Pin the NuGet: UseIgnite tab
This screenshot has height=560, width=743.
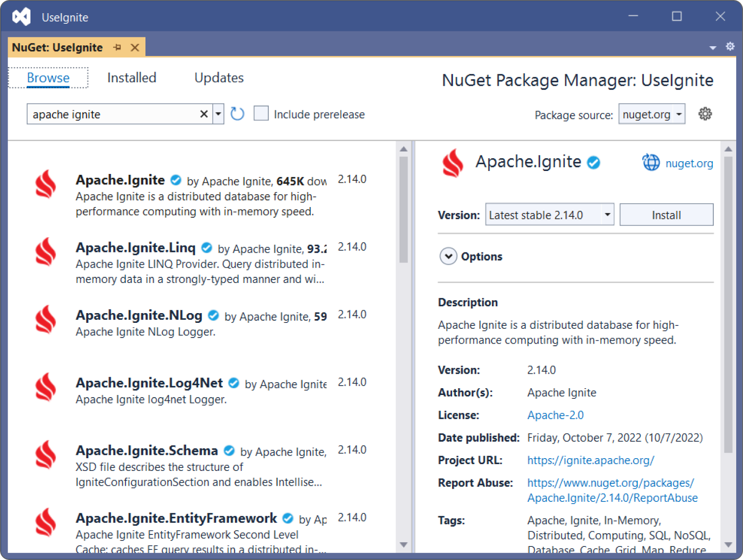pos(117,48)
